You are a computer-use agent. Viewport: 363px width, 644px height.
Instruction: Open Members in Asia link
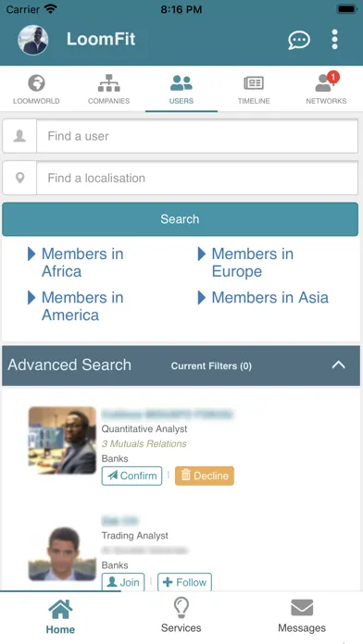(269, 298)
